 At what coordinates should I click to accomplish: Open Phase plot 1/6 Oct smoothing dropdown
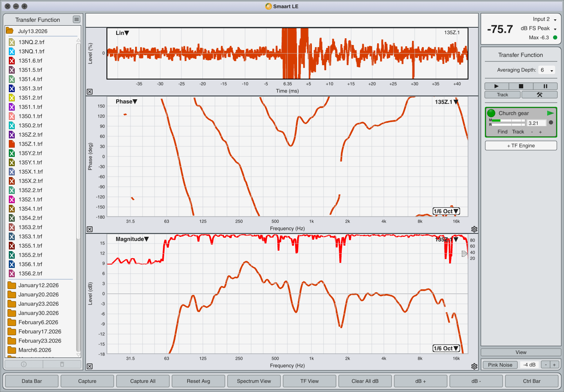click(446, 211)
